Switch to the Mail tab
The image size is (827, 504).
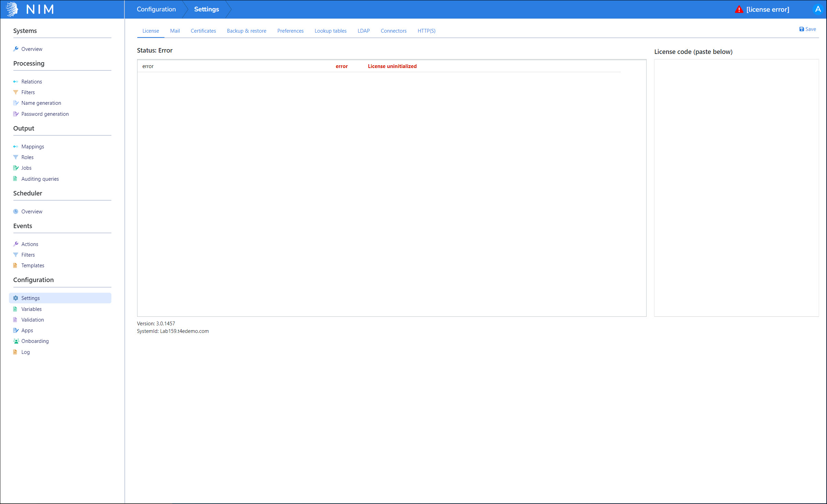pyautogui.click(x=175, y=31)
